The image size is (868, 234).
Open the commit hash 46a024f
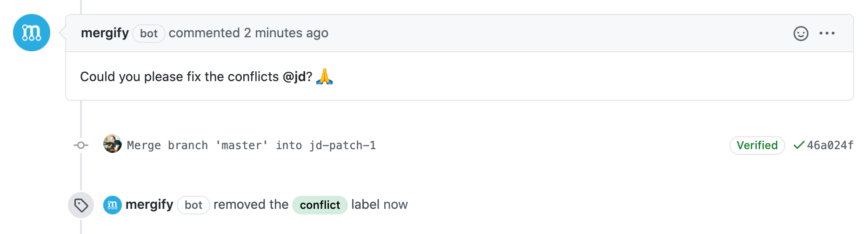pyautogui.click(x=830, y=145)
